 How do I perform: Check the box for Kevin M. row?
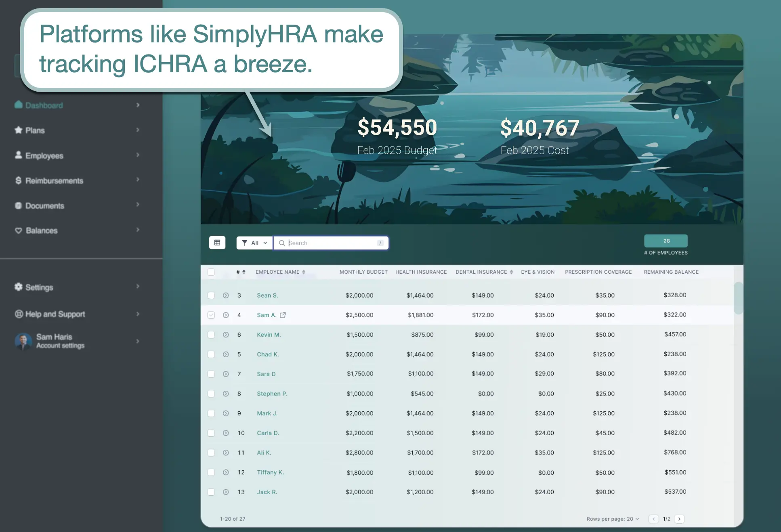coord(211,335)
